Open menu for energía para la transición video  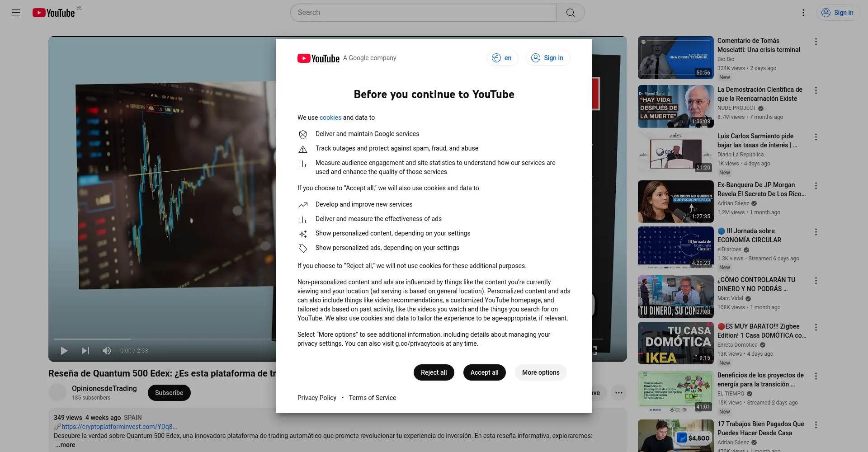pyautogui.click(x=816, y=376)
